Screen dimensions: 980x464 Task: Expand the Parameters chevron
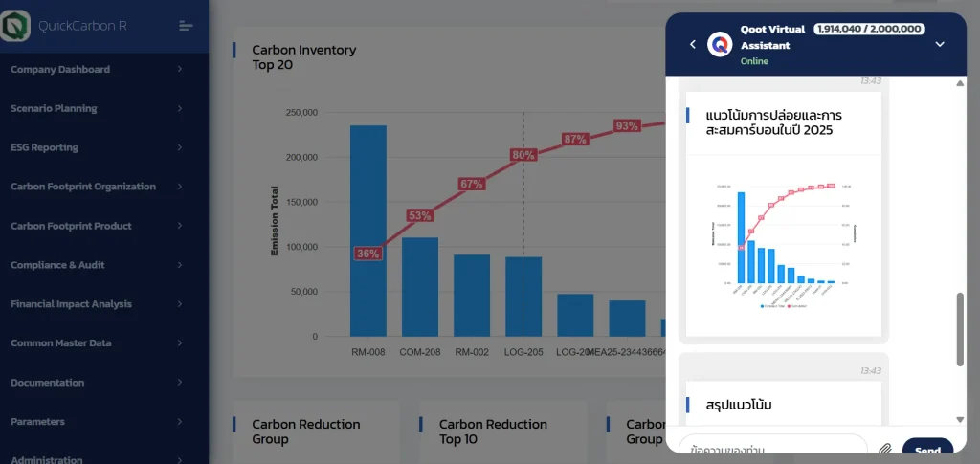click(180, 422)
